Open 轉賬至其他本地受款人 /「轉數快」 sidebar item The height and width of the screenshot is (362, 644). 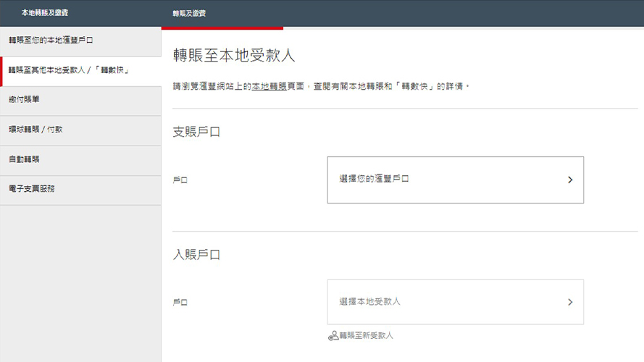[69, 70]
